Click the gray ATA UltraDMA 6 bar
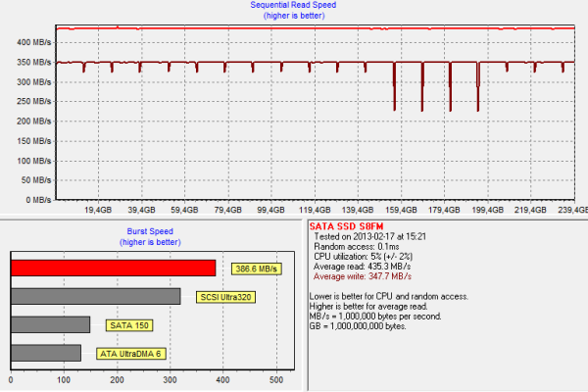Image resolution: width=588 pixels, height=392 pixels. coord(46,353)
